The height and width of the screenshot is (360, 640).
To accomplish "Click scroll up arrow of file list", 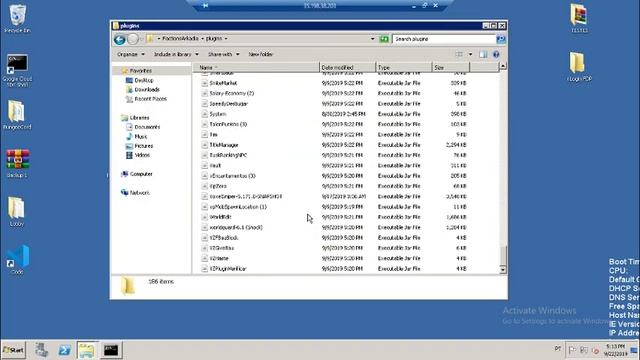I will (x=503, y=66).
